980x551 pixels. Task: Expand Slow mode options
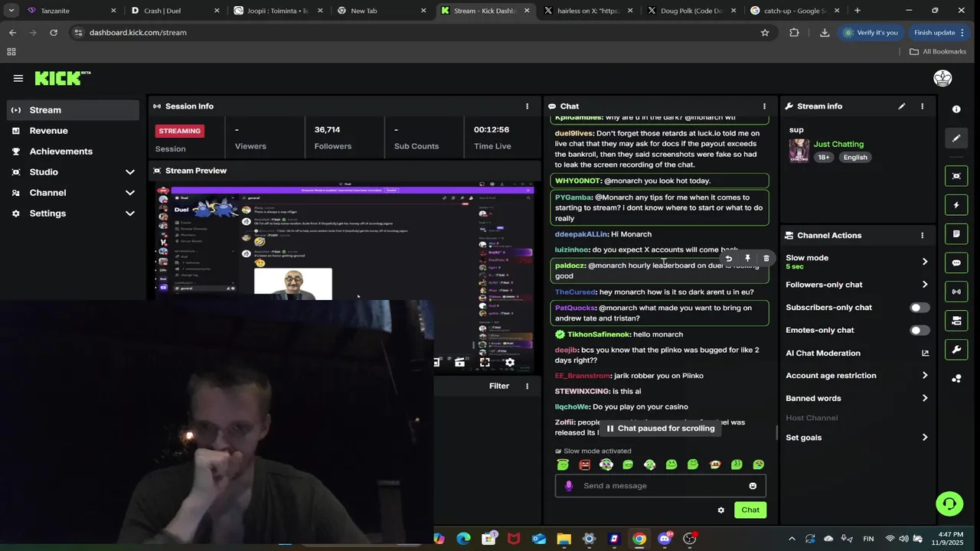pyautogui.click(x=925, y=262)
